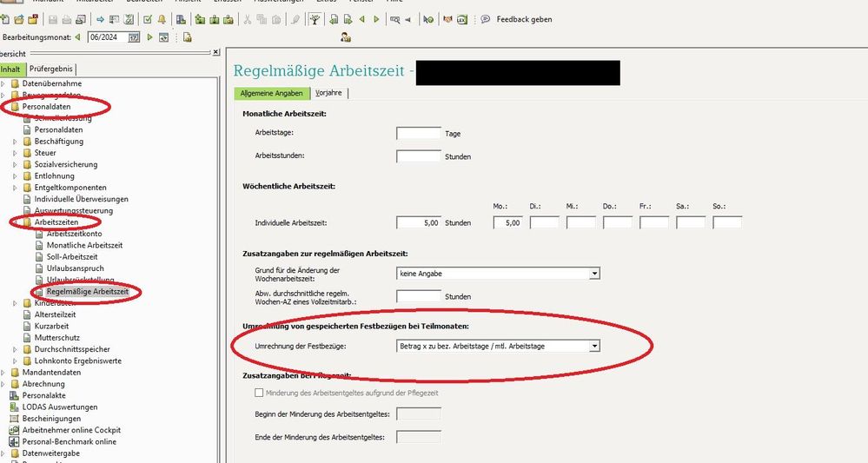
Task: Click the Fr. weekday hours field
Action: click(x=653, y=223)
